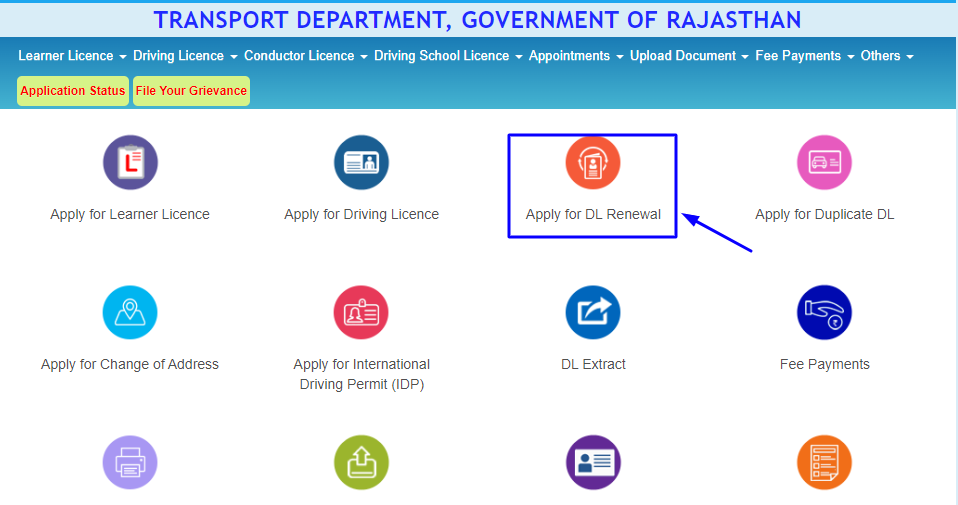Image resolution: width=958 pixels, height=505 pixels.
Task: Click the Apply for Duplicate DL icon
Action: (824, 162)
